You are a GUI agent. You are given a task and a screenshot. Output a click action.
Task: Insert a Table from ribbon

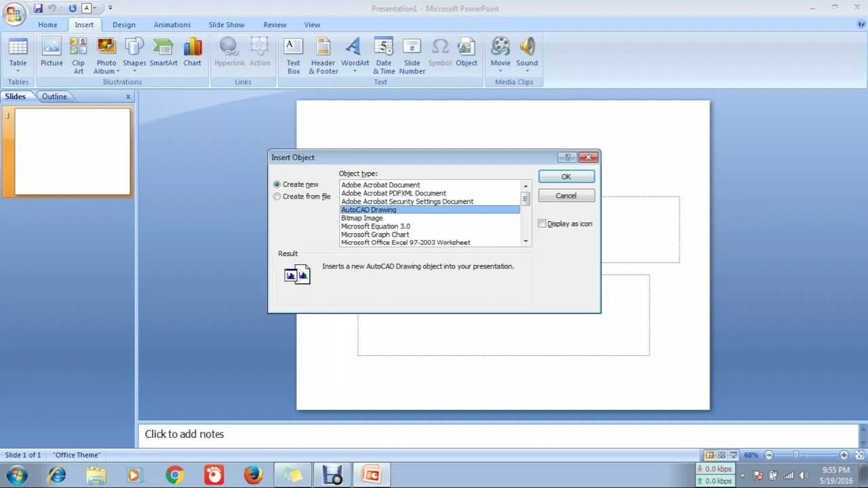click(18, 56)
